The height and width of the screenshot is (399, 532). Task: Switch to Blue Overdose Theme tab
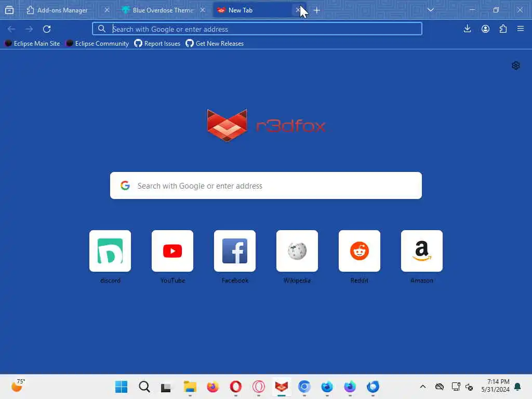(164, 10)
